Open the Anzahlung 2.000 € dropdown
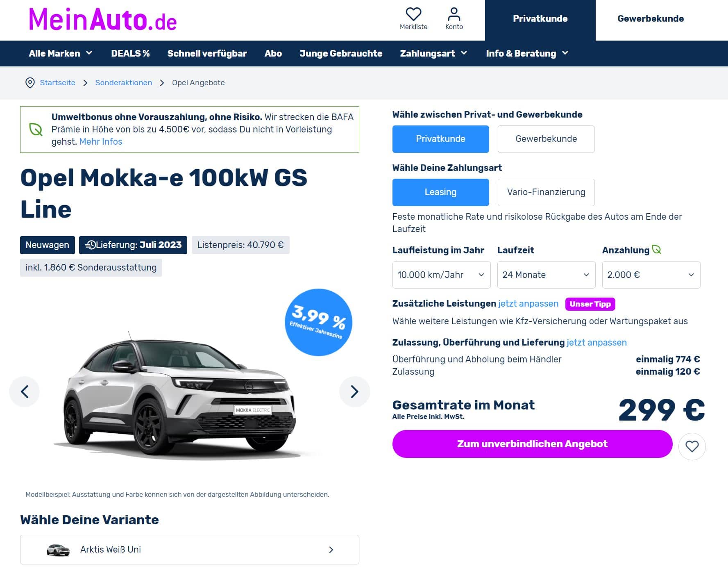 tap(651, 275)
